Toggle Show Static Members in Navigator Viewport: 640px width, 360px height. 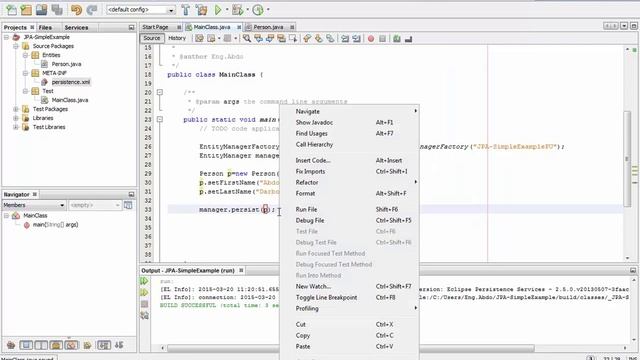click(x=41, y=345)
